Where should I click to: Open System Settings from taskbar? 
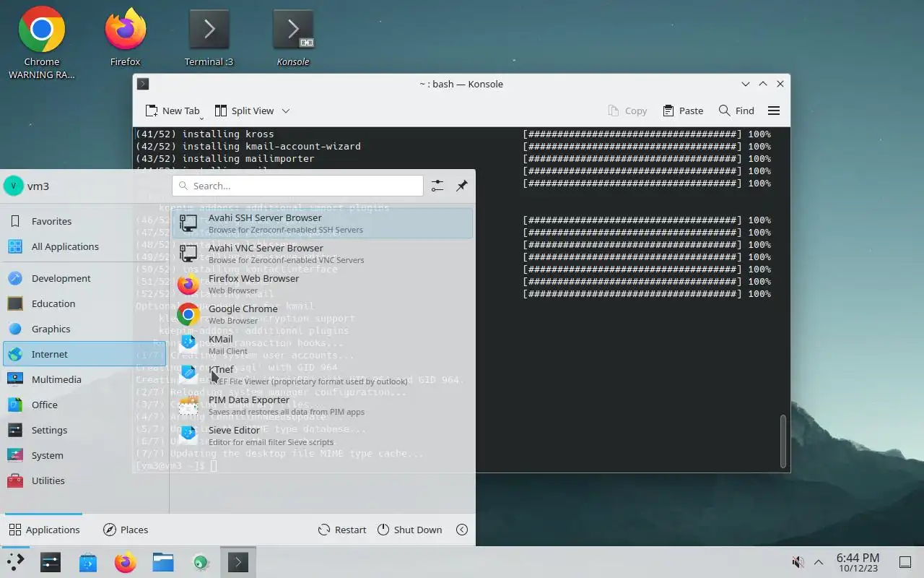(x=51, y=562)
